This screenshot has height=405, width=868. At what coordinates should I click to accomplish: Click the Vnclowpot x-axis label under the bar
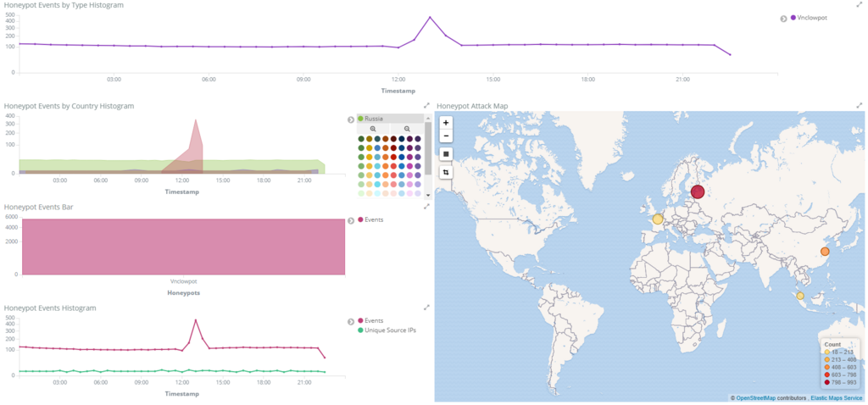(x=183, y=281)
